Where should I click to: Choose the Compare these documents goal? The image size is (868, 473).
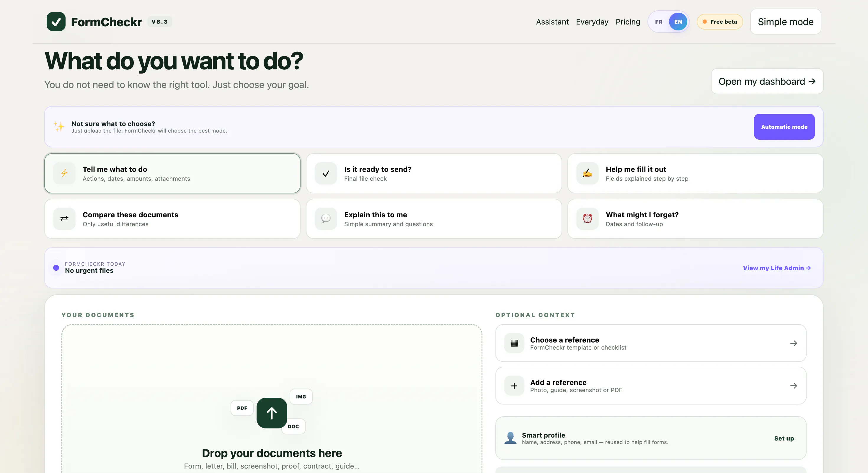click(x=172, y=219)
